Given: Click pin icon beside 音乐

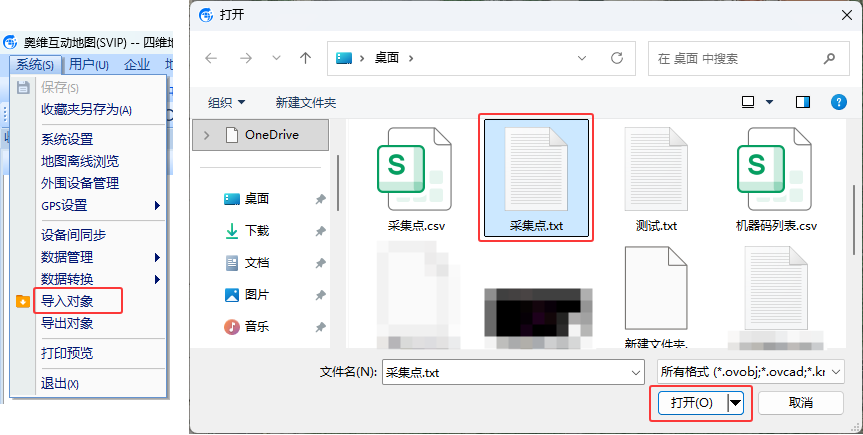Looking at the screenshot, I should point(320,327).
